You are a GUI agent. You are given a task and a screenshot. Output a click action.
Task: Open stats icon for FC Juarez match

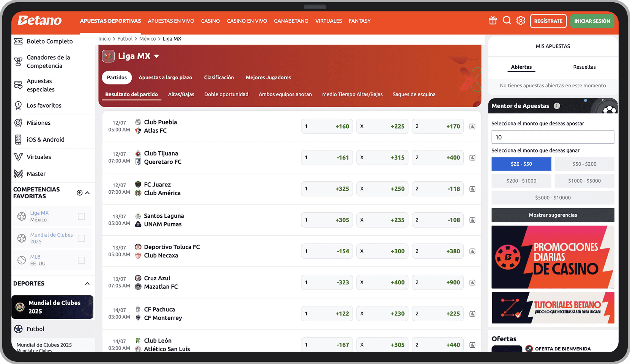(x=472, y=189)
